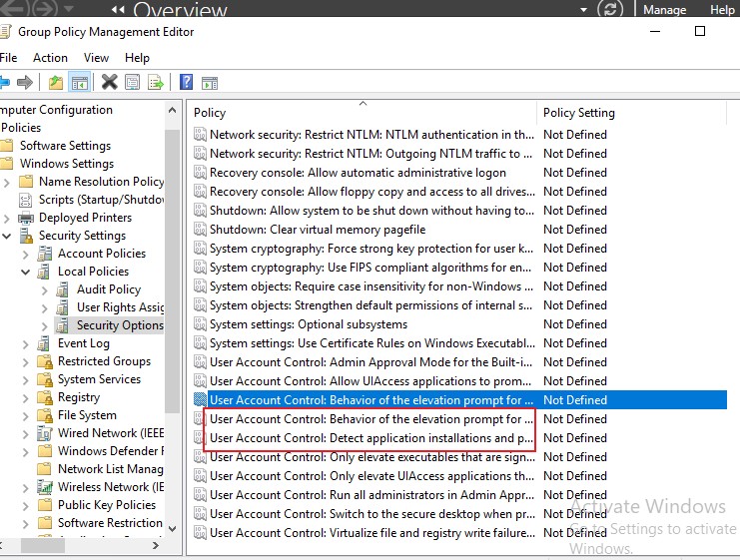The height and width of the screenshot is (560, 740).
Task: Click the Scripts (Startup/Shutdown) icon
Action: point(26,200)
